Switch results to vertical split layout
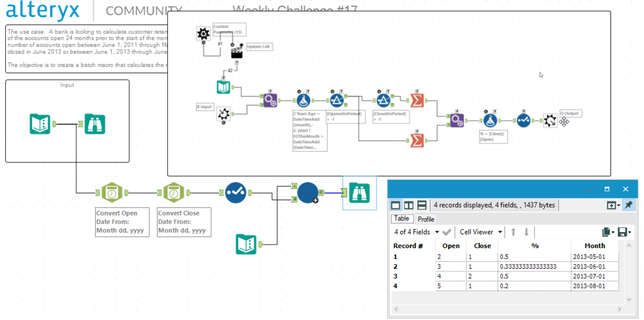This screenshot has width=644, height=320. pos(409,205)
